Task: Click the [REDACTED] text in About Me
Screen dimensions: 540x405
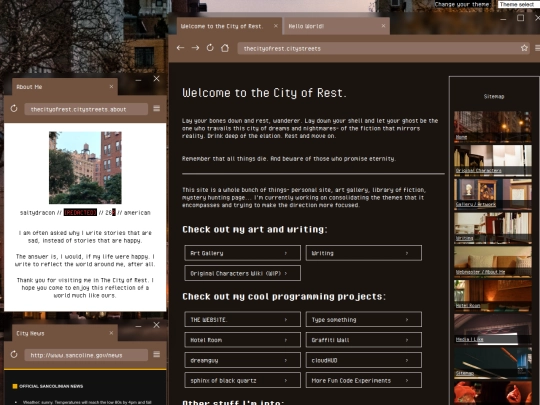Action: point(80,212)
